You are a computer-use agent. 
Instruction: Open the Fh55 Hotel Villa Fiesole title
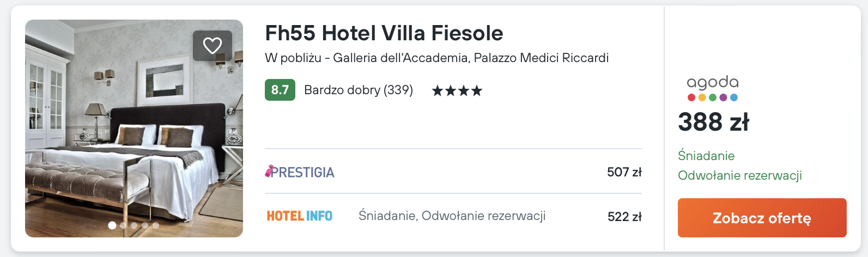(384, 33)
